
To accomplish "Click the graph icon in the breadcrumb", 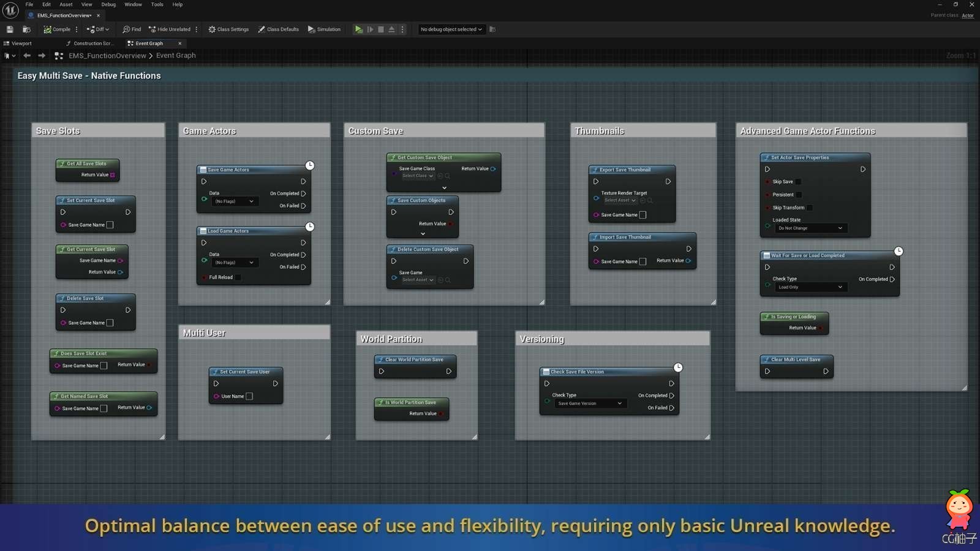I will pyautogui.click(x=59, y=56).
